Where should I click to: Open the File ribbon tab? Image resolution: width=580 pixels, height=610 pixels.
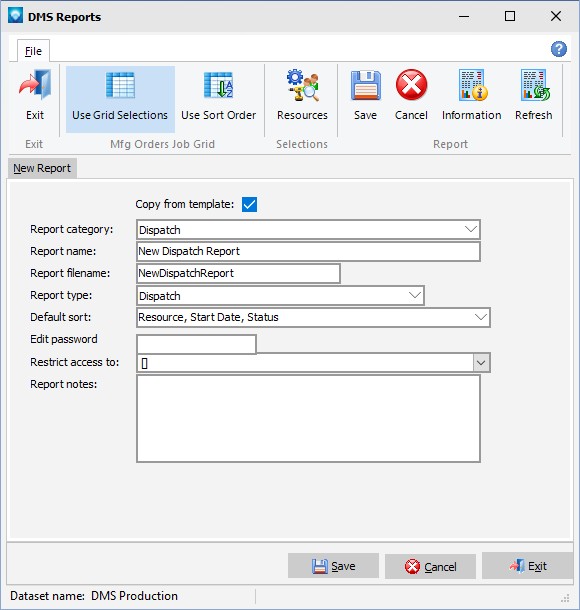(33, 51)
